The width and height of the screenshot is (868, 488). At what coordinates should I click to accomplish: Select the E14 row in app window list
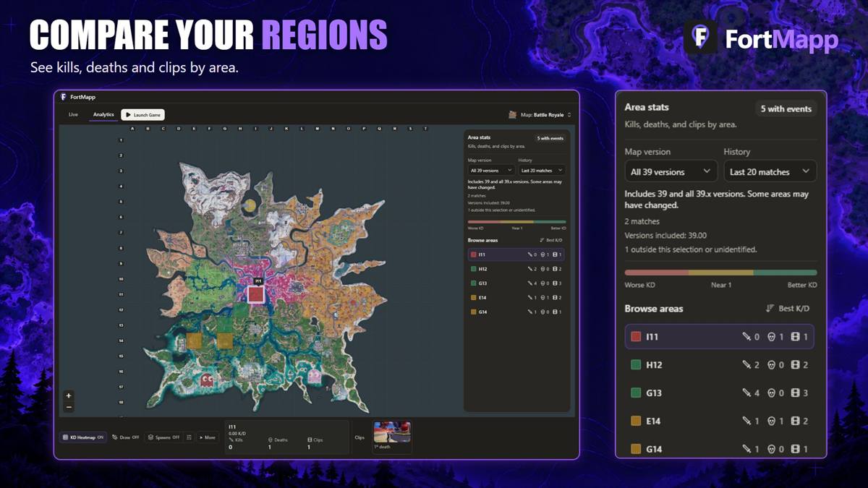coord(516,297)
